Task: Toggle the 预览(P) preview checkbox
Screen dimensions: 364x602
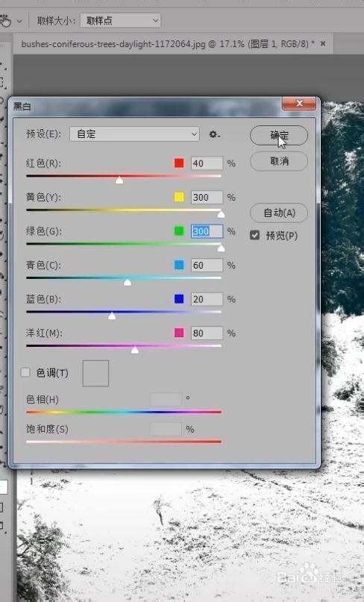Action: click(254, 235)
